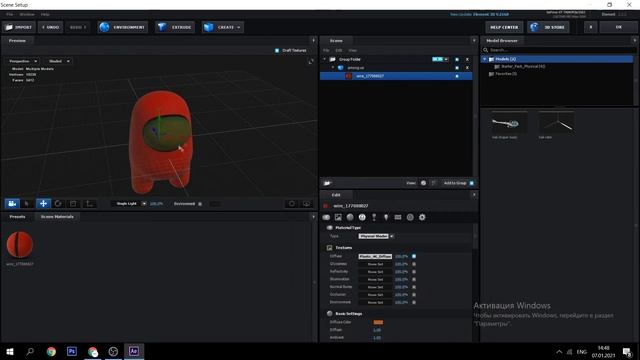The image size is (640, 360).
Task: Toggle Environment checkbox in Preview toolbar
Action: pyautogui.click(x=200, y=204)
